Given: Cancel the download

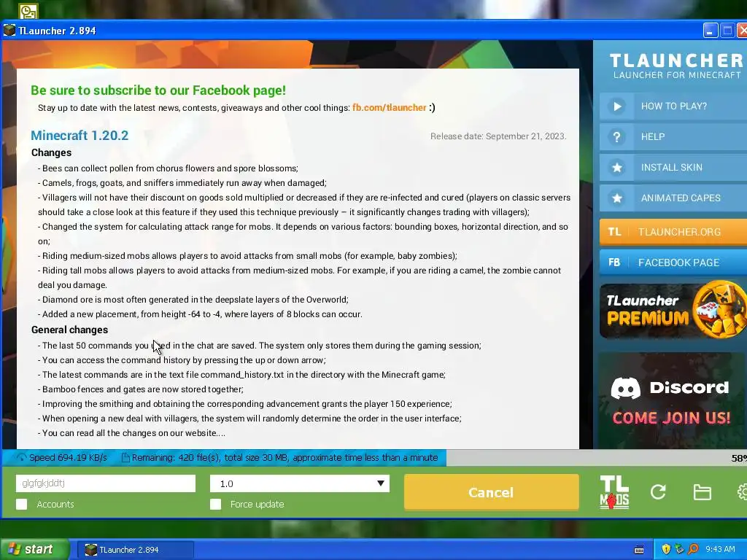Looking at the screenshot, I should (x=491, y=492).
